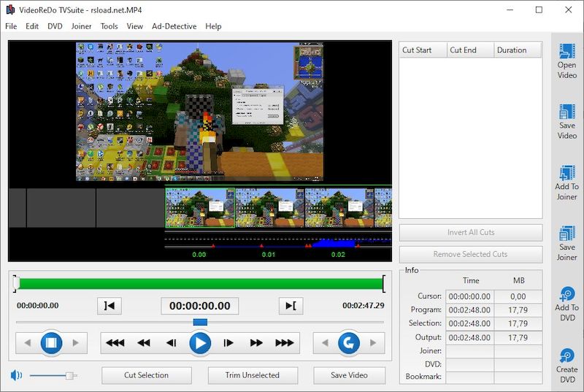Image resolution: width=584 pixels, height=392 pixels.
Task: Click Remove Selected Cuts button
Action: pyautogui.click(x=471, y=254)
